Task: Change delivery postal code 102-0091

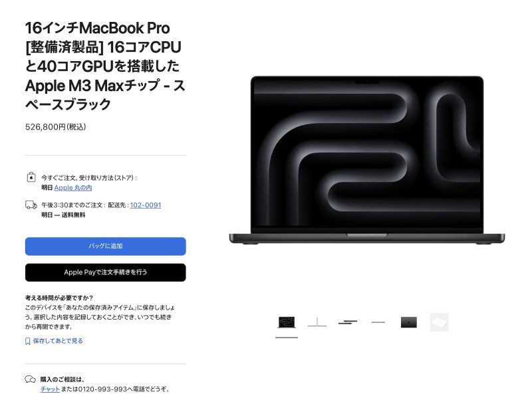Action: [146, 205]
